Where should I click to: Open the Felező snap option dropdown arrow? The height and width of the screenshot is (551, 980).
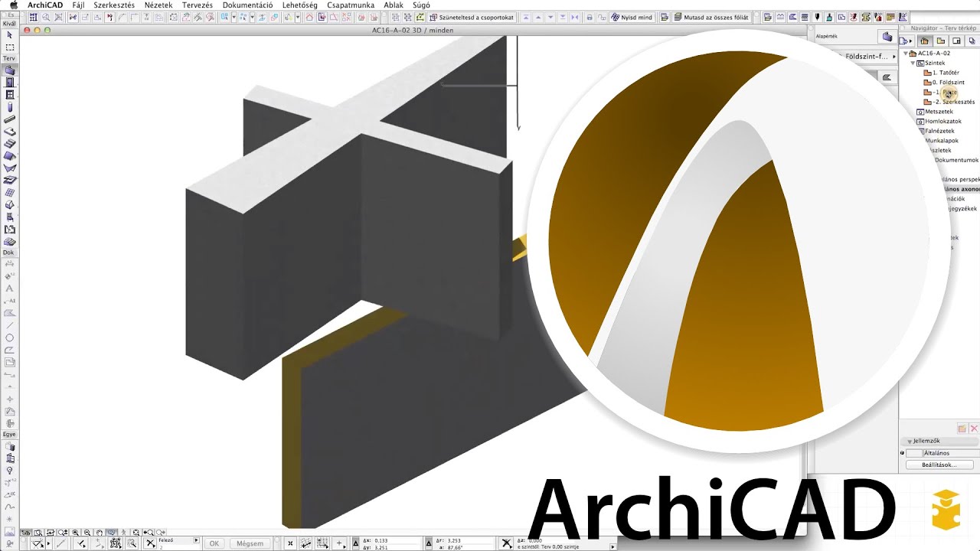click(x=196, y=540)
